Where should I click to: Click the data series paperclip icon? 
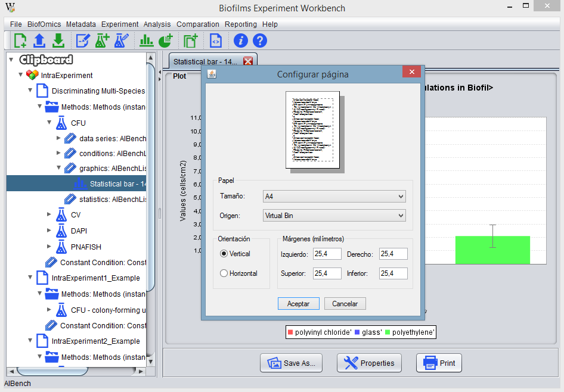tap(70, 138)
